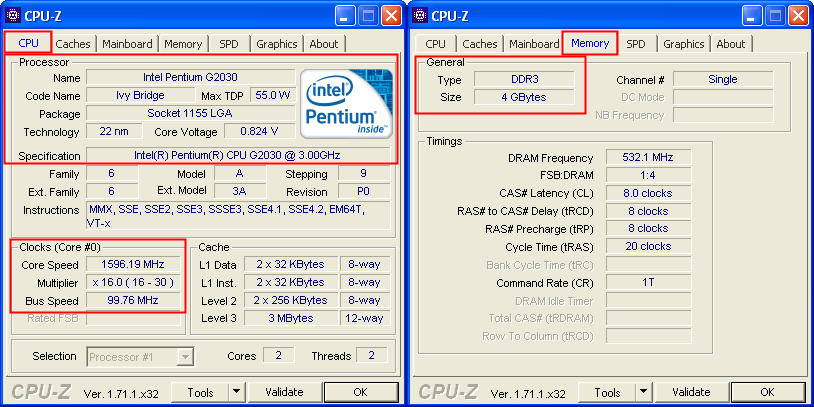Click FSB:DRAM ratio value 1:4

pyautogui.click(x=648, y=175)
